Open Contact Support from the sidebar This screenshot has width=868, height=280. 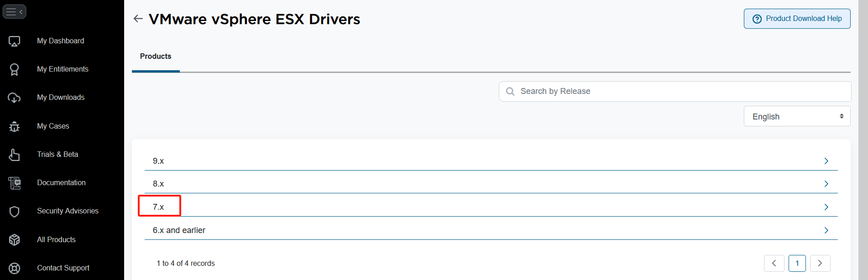63,268
